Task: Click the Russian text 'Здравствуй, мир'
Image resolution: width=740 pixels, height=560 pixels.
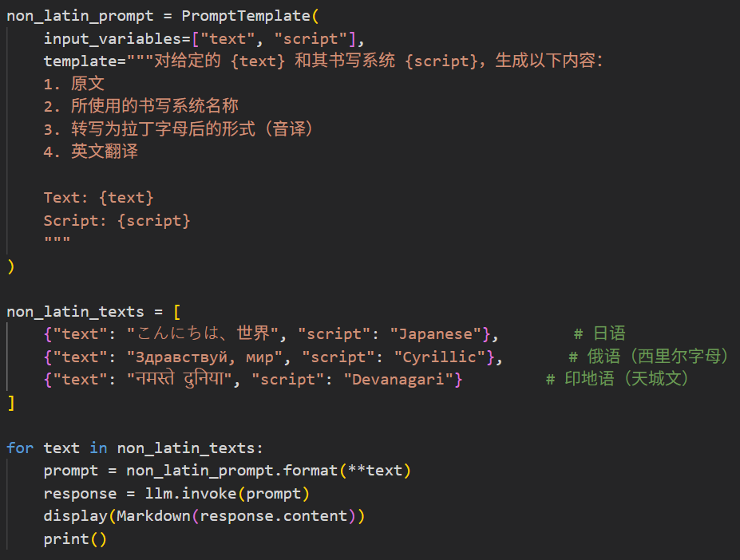Action: pyautogui.click(x=204, y=357)
